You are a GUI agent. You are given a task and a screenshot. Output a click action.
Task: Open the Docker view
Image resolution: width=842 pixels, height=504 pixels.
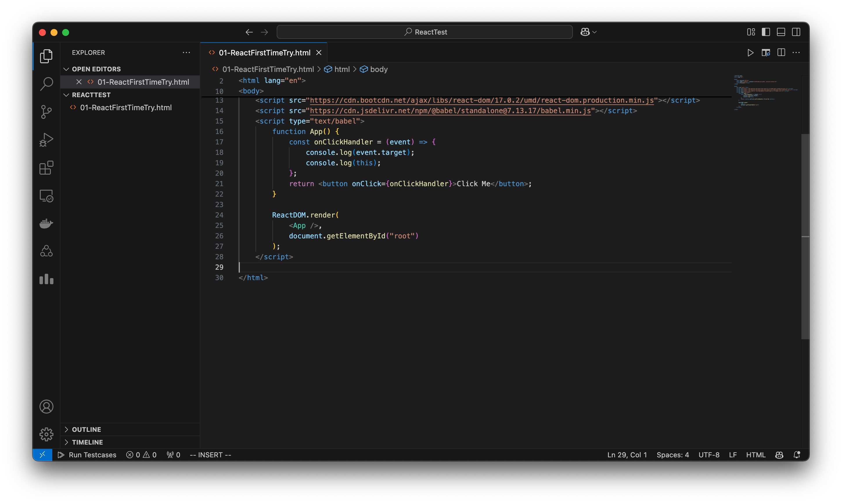coord(46,223)
